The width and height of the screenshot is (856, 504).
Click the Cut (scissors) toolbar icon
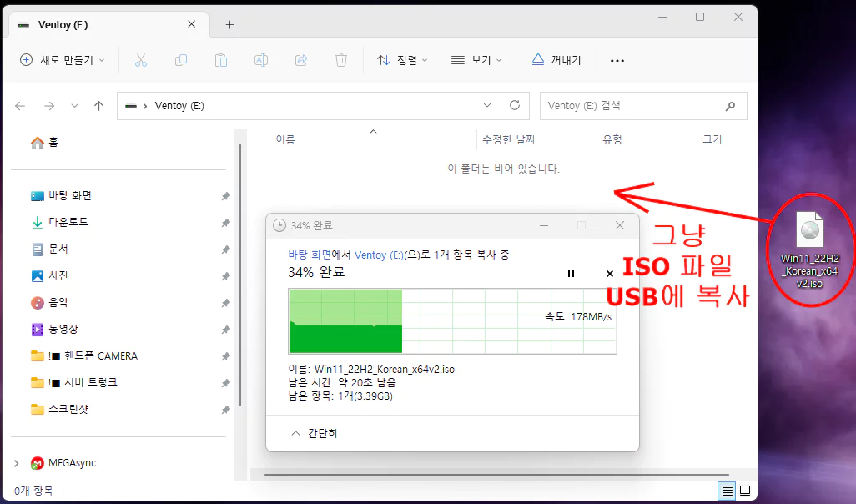[141, 60]
